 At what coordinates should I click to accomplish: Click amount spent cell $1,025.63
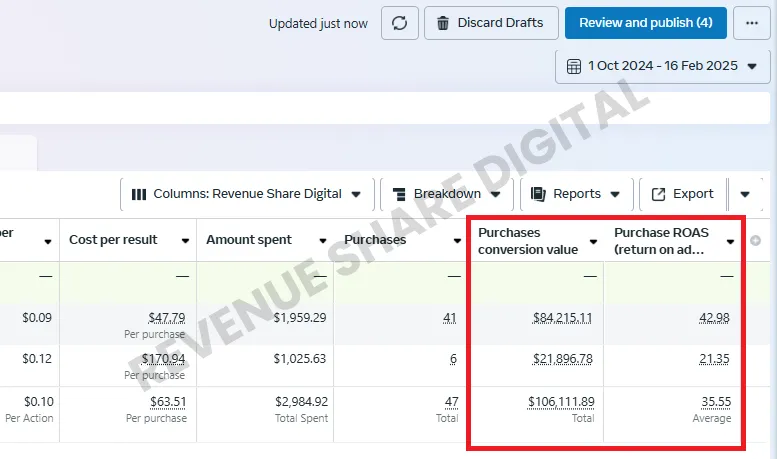(300, 358)
